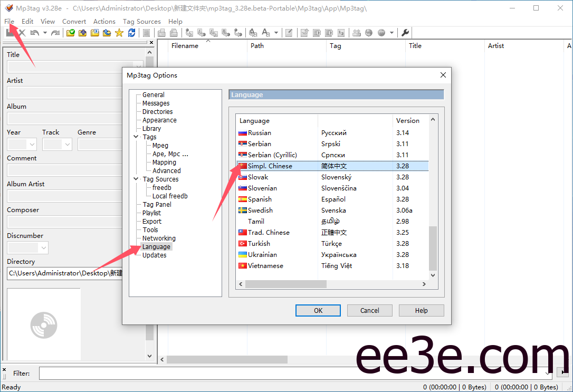573x392 pixels.
Task: Click the undo arrow in toolbar
Action: tap(34, 33)
